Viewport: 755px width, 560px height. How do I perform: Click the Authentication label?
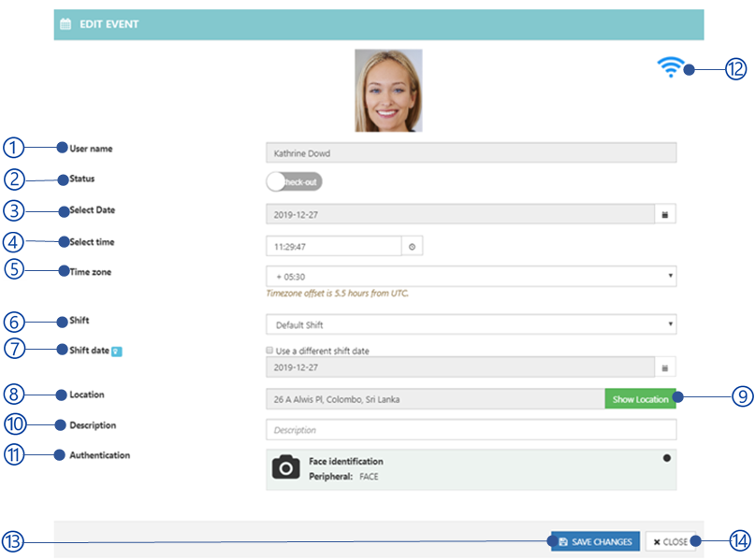coord(100,455)
